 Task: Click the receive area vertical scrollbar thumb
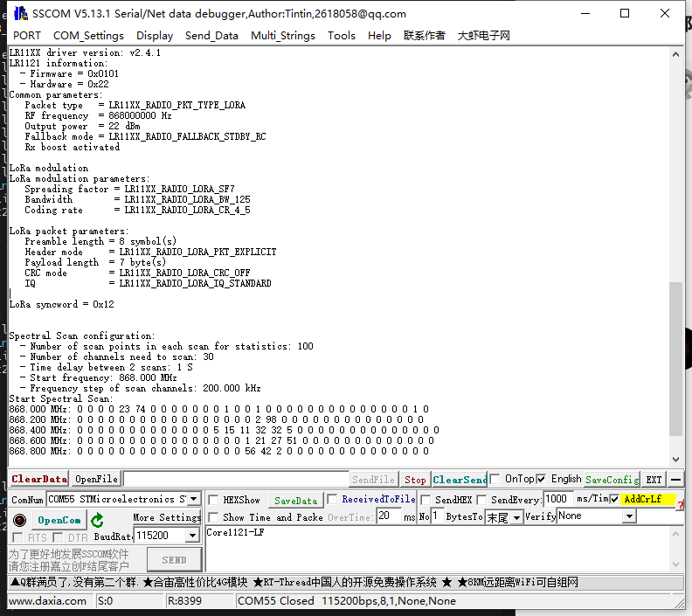pyautogui.click(x=675, y=359)
